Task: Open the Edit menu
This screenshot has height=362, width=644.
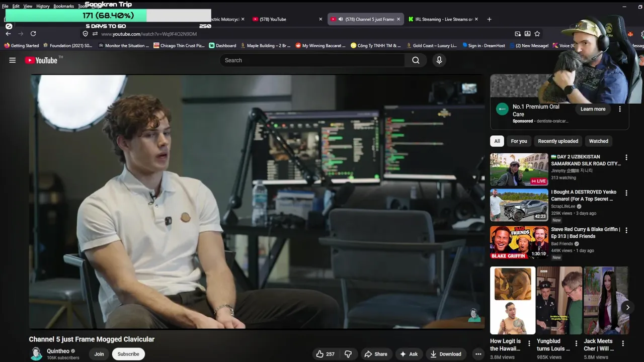Action: click(16, 6)
